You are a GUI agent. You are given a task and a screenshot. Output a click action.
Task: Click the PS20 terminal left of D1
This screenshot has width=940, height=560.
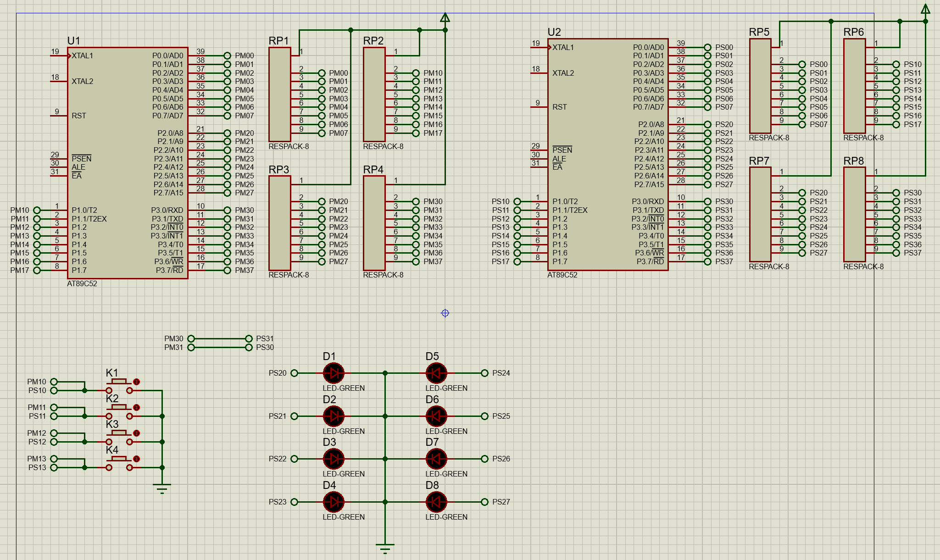pyautogui.click(x=295, y=373)
